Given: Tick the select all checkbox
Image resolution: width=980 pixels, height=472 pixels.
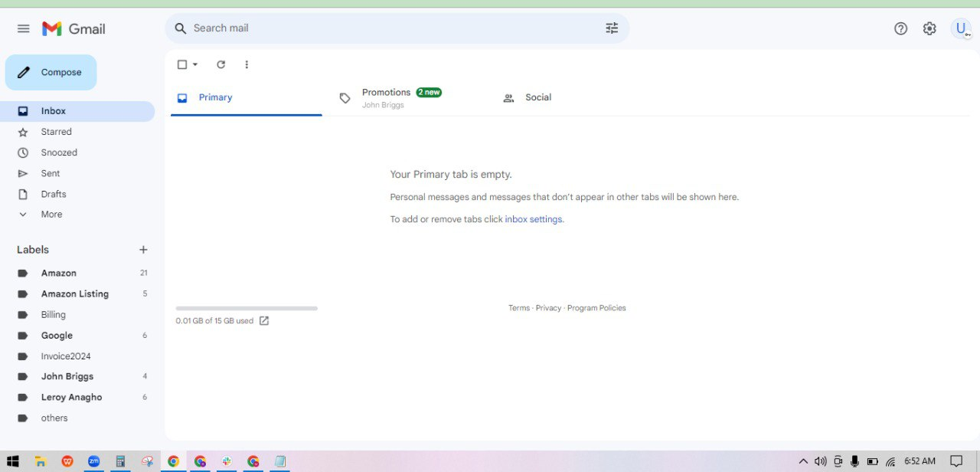Looking at the screenshot, I should [x=182, y=64].
